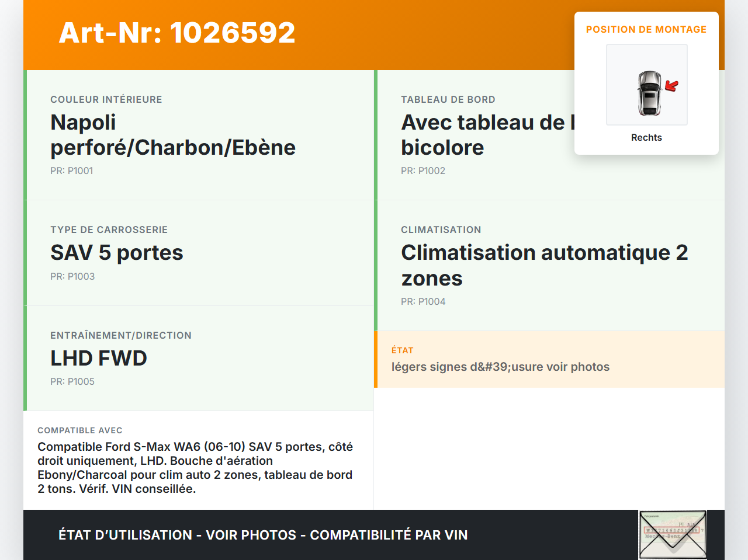The image size is (748, 560).
Task: Click the Napoli perforé/Charbon/Ebène interior color value
Action: click(x=173, y=135)
